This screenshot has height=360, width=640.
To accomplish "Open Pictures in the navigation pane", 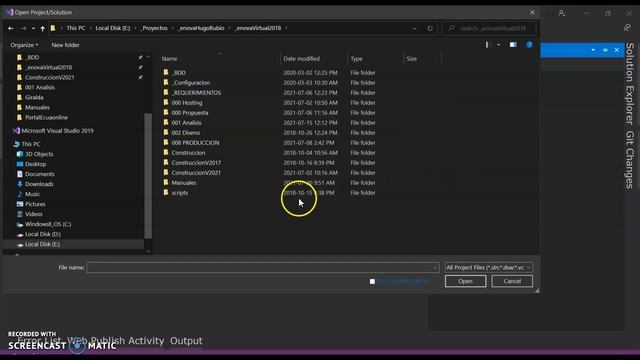I will pyautogui.click(x=35, y=204).
